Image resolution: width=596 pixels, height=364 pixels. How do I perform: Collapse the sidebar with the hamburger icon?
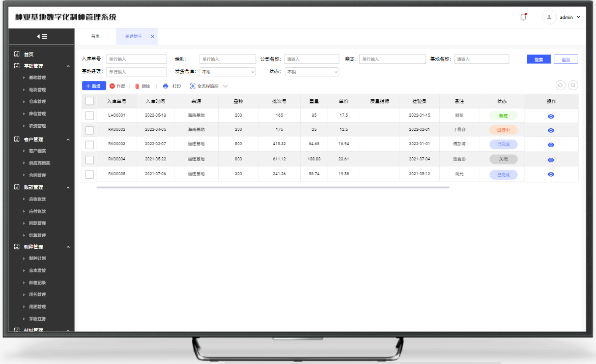(x=42, y=36)
